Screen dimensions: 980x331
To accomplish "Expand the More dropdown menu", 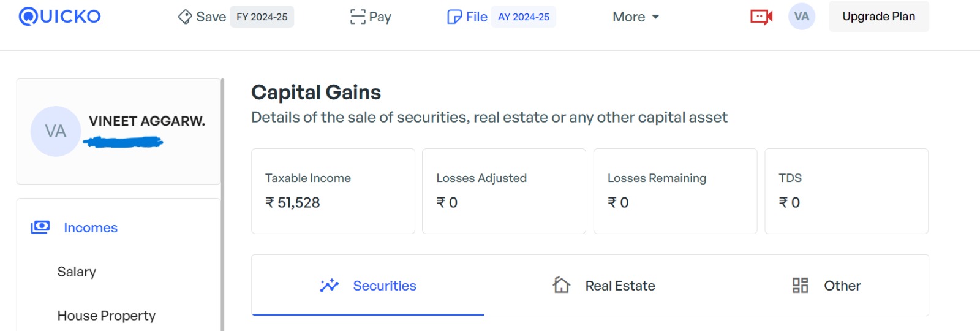I will (636, 17).
